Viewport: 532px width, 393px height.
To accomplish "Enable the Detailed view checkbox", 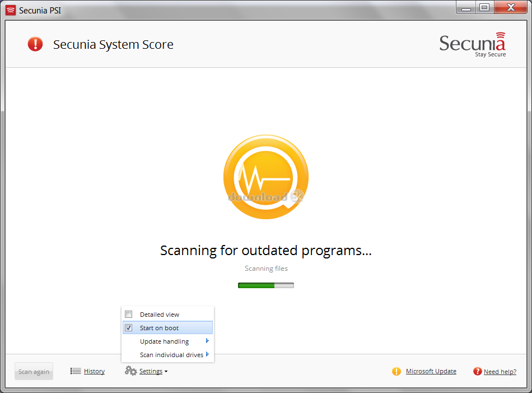I will pyautogui.click(x=129, y=314).
